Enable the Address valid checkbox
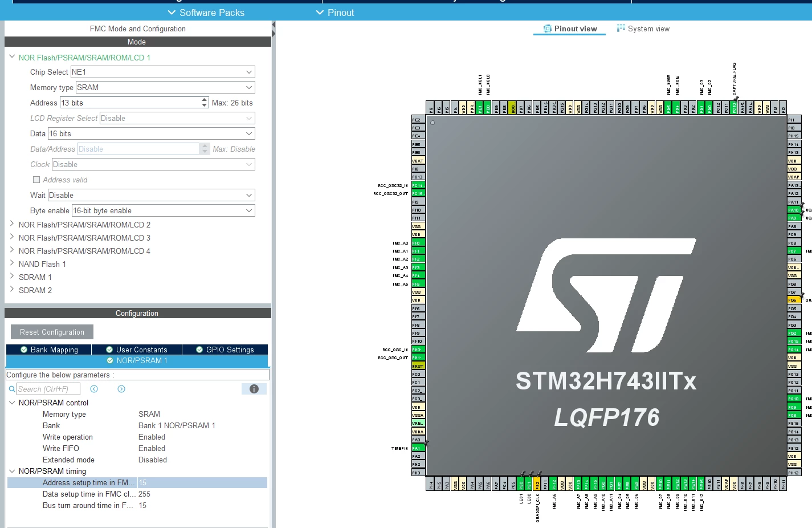This screenshot has width=812, height=528. tap(36, 180)
